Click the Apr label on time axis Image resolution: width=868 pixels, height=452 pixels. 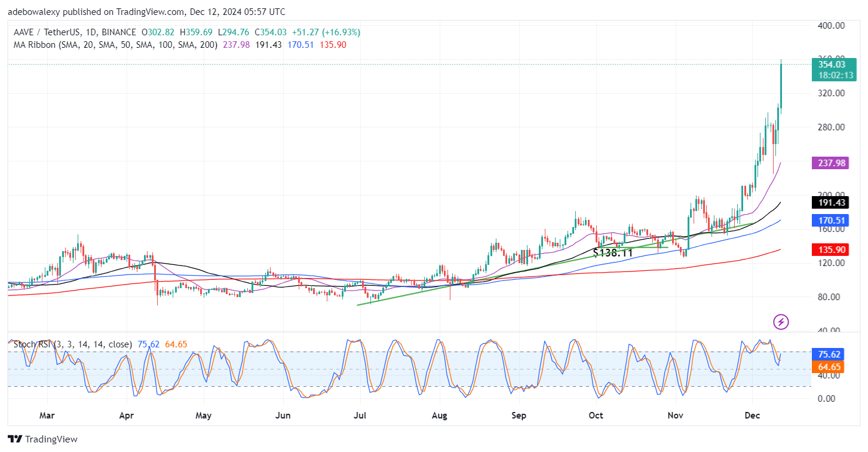(x=126, y=416)
